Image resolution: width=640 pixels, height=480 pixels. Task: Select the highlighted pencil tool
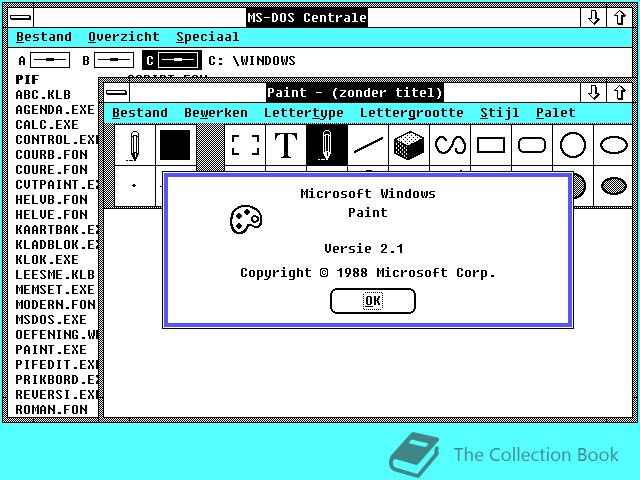(x=327, y=145)
